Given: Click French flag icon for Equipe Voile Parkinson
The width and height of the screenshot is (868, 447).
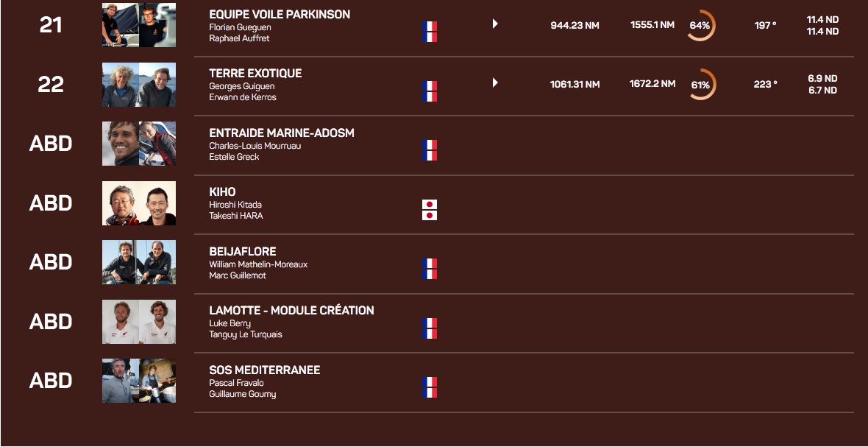Looking at the screenshot, I should pos(430,32).
